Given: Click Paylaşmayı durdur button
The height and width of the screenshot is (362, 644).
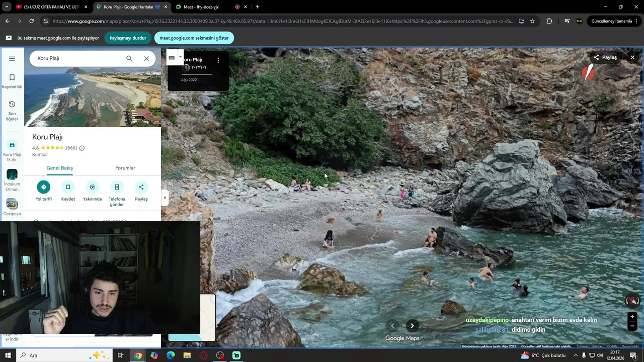Looking at the screenshot, I should click(128, 38).
